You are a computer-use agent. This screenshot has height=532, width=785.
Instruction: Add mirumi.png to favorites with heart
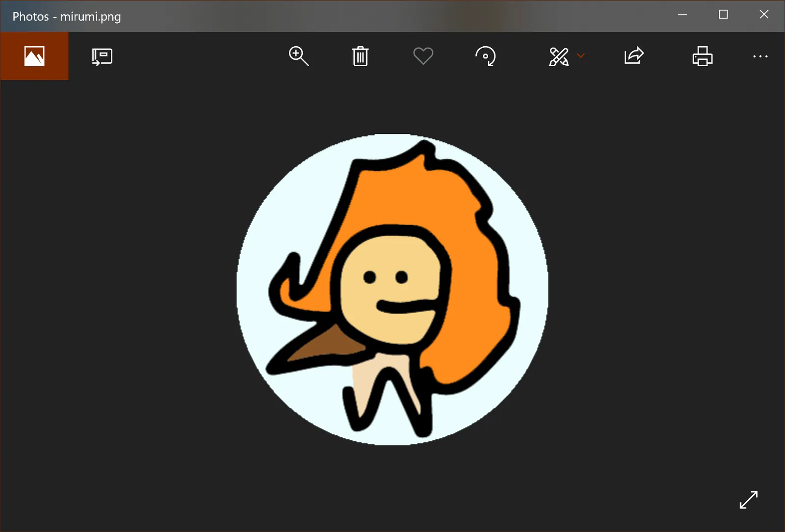[423, 56]
